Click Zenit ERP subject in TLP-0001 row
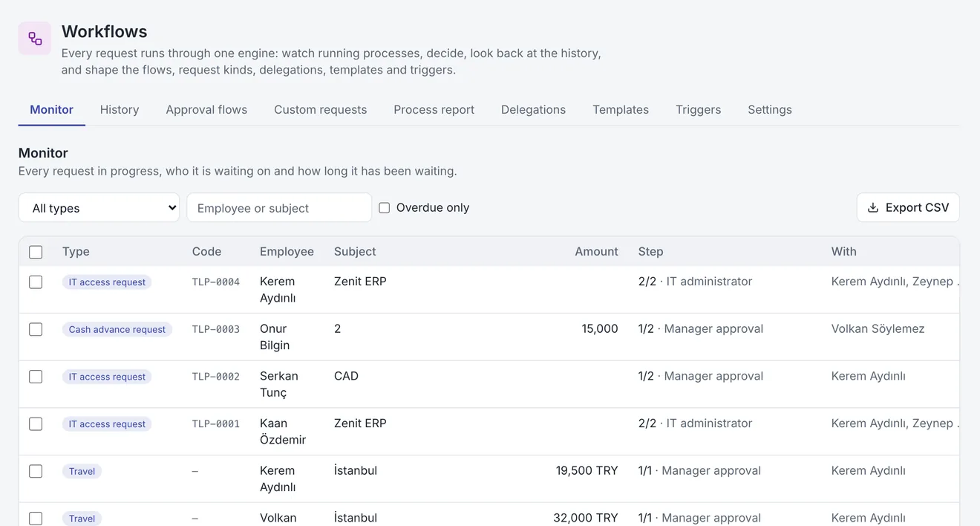The width and height of the screenshot is (980, 526). point(360,423)
